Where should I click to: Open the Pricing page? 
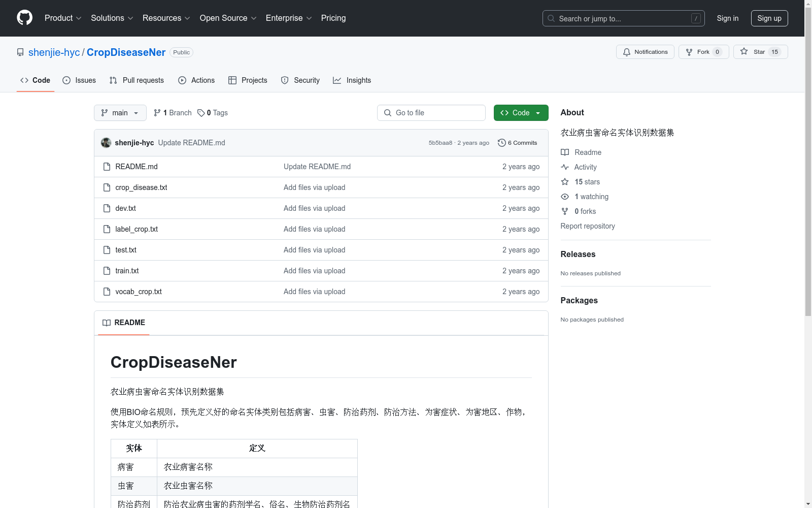333,18
